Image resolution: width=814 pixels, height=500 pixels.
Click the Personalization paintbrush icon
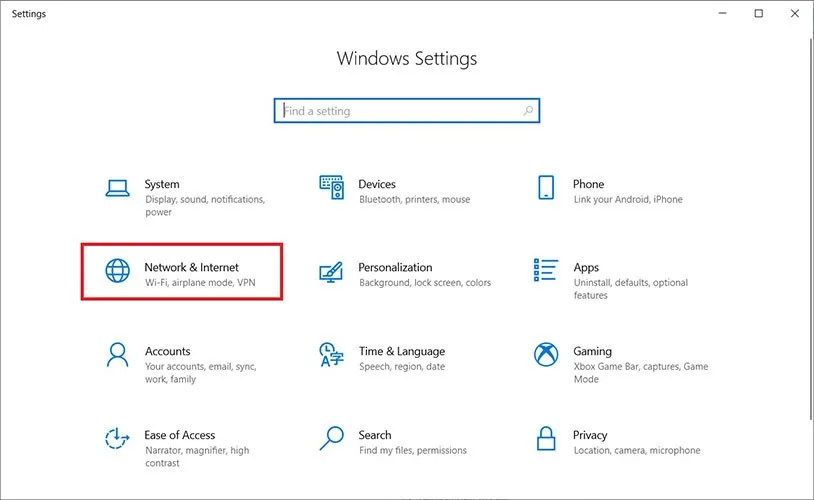(x=331, y=272)
